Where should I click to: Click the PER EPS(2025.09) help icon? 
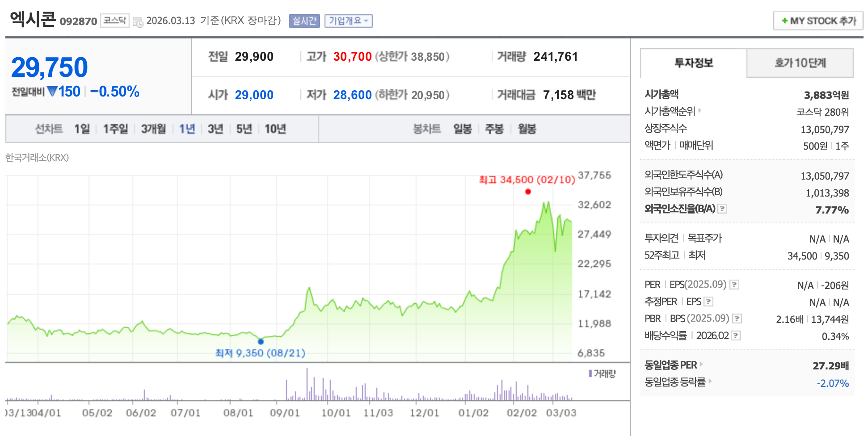(734, 285)
